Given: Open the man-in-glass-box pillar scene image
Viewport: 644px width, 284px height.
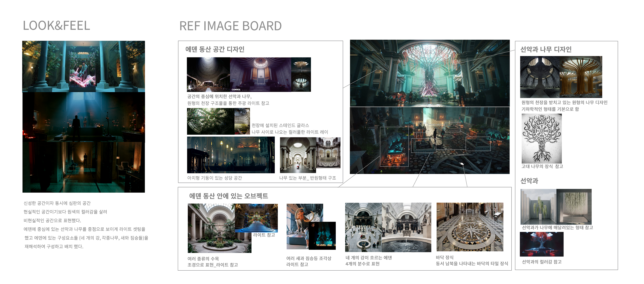Looking at the screenshot, I should coord(84,66).
